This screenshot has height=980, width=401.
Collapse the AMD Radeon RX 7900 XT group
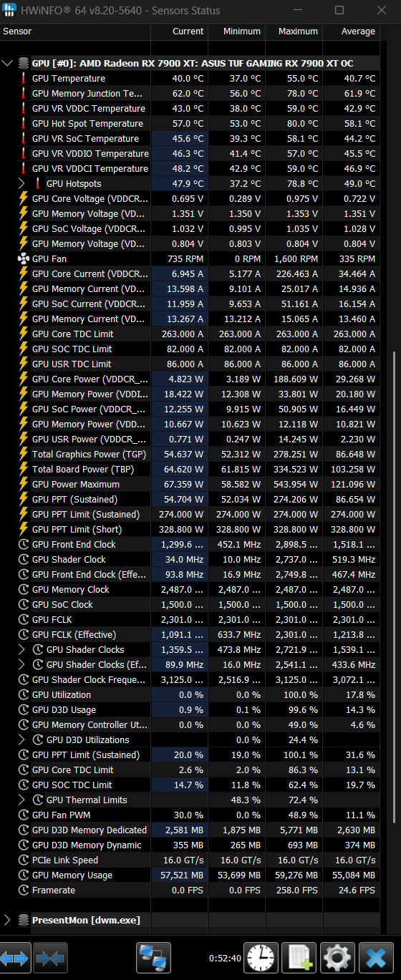point(7,63)
